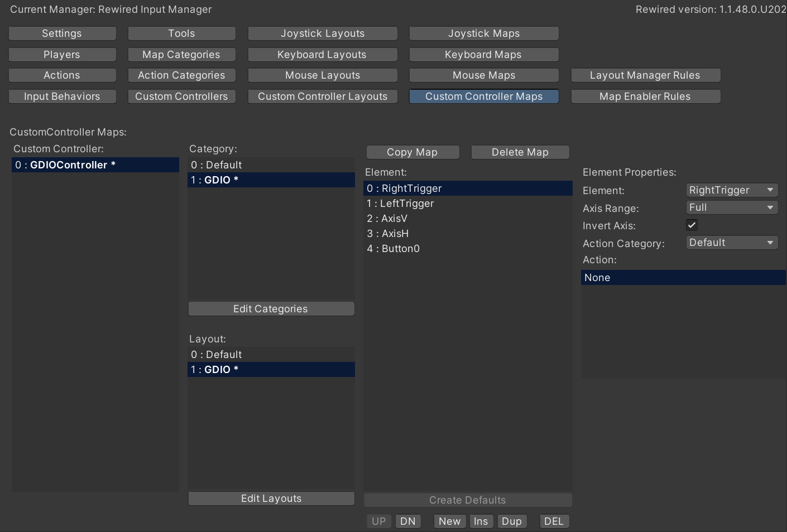Select Default in Layout list
787x532 pixels.
point(271,355)
